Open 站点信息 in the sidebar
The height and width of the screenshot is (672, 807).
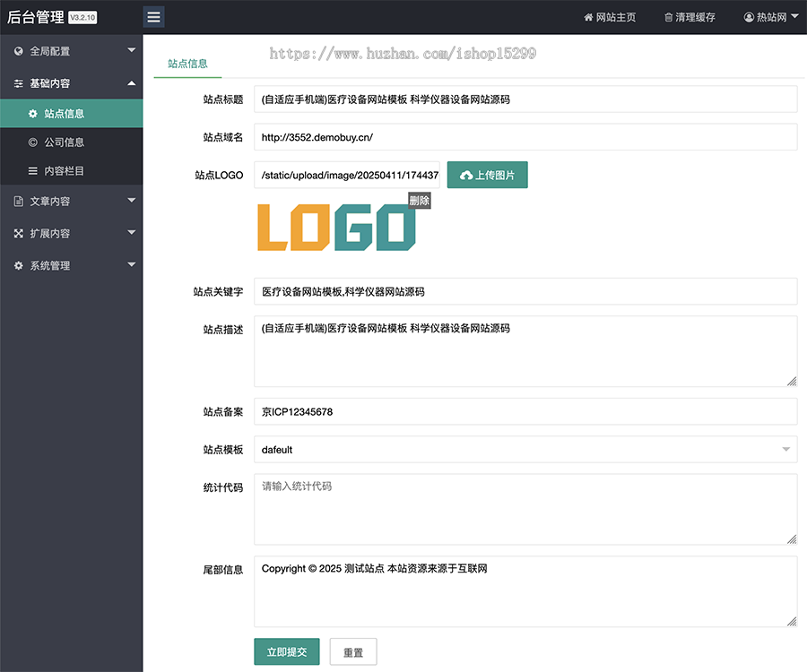(72, 114)
